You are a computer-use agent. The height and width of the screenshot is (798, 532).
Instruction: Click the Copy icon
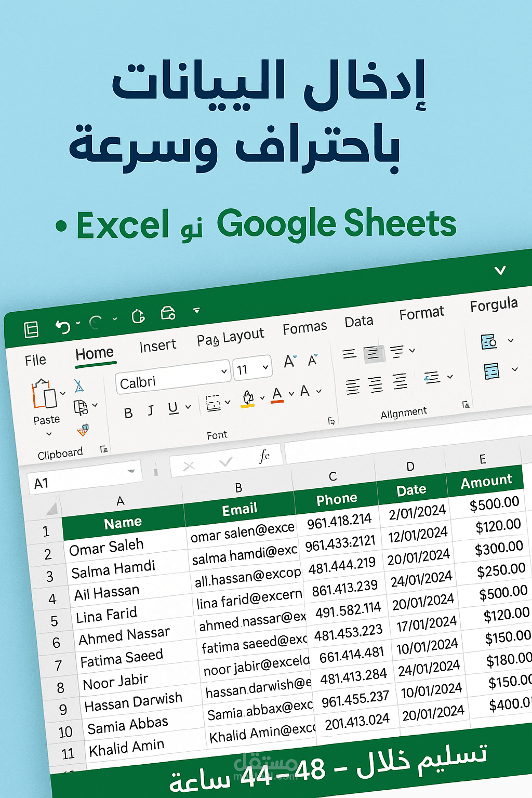[81, 407]
